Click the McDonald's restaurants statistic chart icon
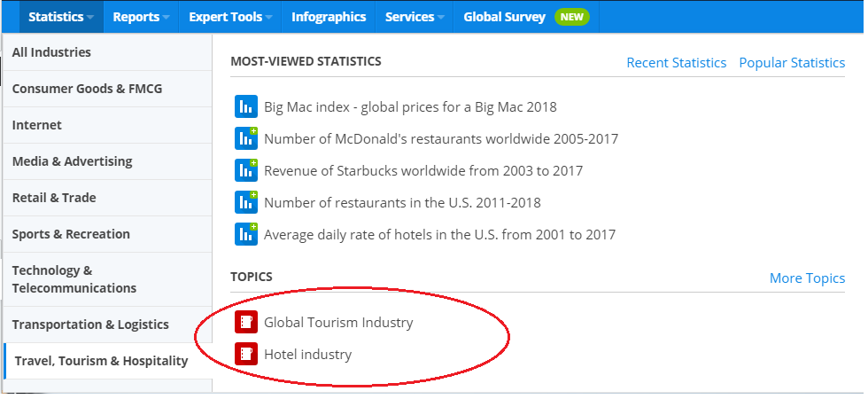The height and width of the screenshot is (399, 868). [x=245, y=139]
